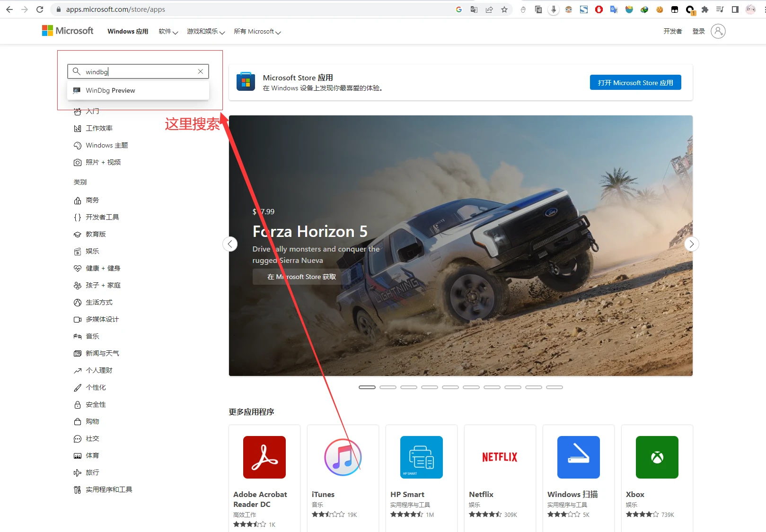Select the first carousel indicator

(367, 387)
